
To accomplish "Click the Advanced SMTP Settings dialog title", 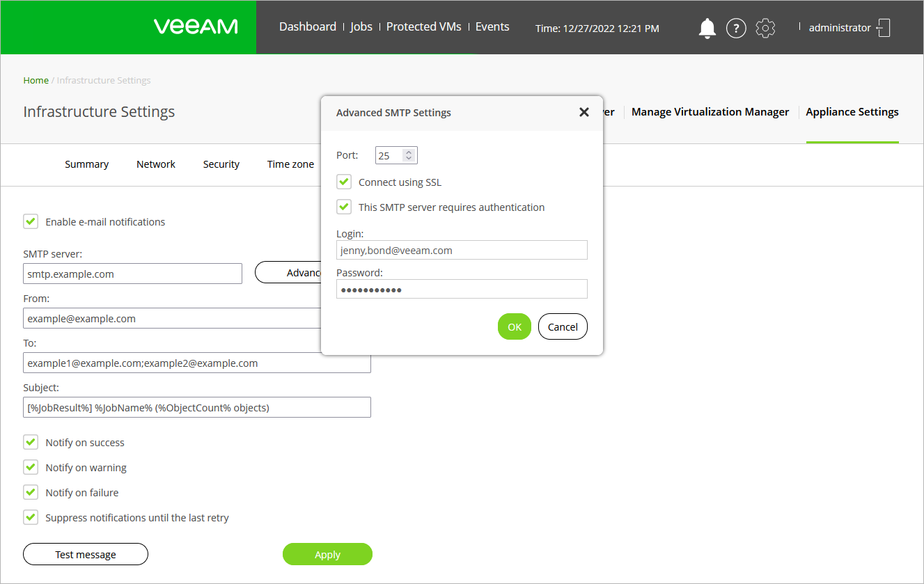I will click(x=393, y=112).
